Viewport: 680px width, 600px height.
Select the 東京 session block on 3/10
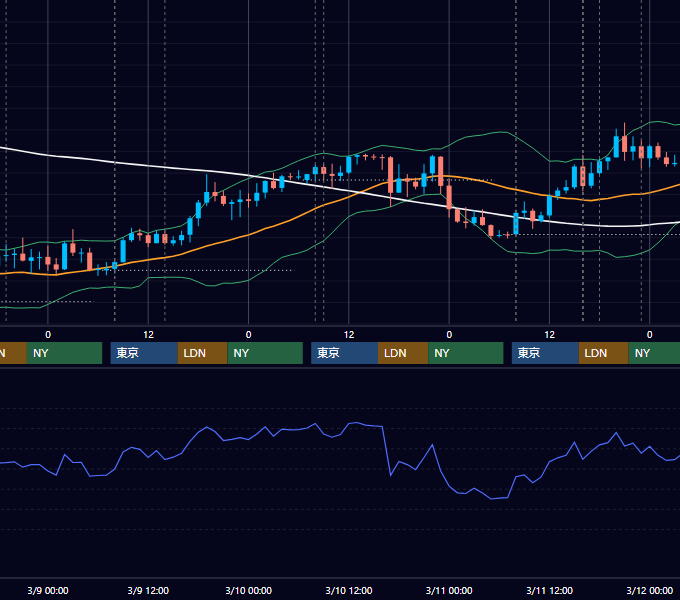[344, 353]
